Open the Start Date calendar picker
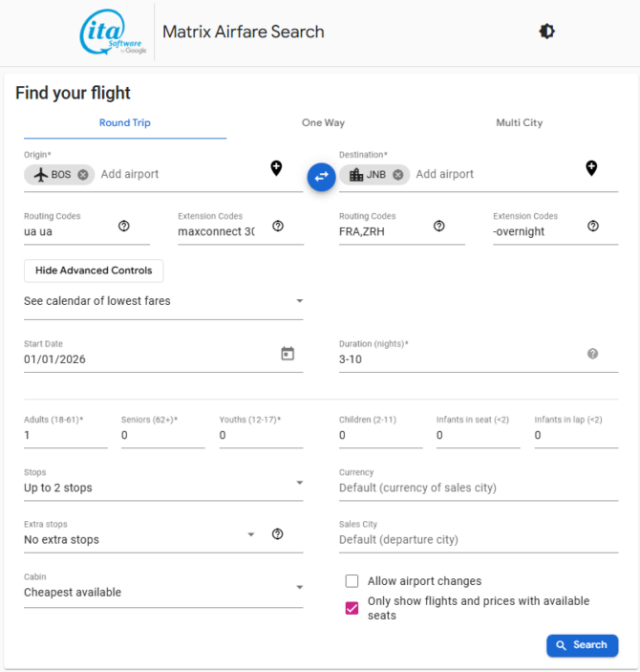Viewport: 640px width, 672px height. click(x=288, y=354)
